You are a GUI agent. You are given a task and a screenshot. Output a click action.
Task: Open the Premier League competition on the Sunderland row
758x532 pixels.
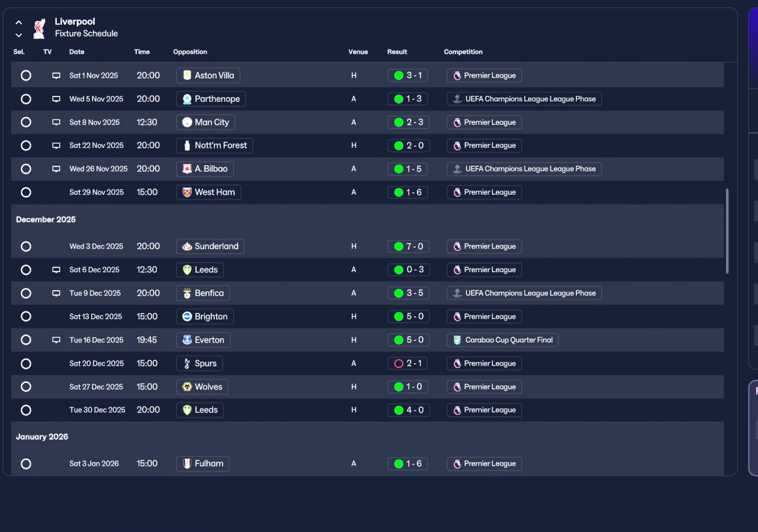coord(484,246)
